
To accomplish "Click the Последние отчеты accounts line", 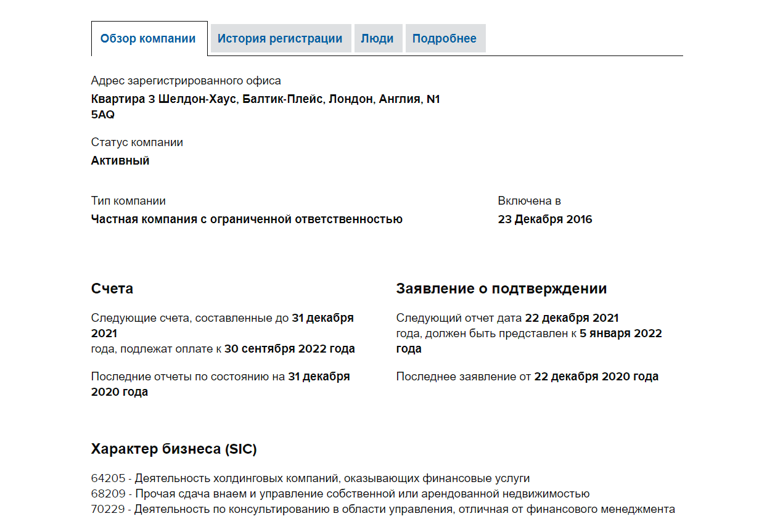I will (220, 377).
